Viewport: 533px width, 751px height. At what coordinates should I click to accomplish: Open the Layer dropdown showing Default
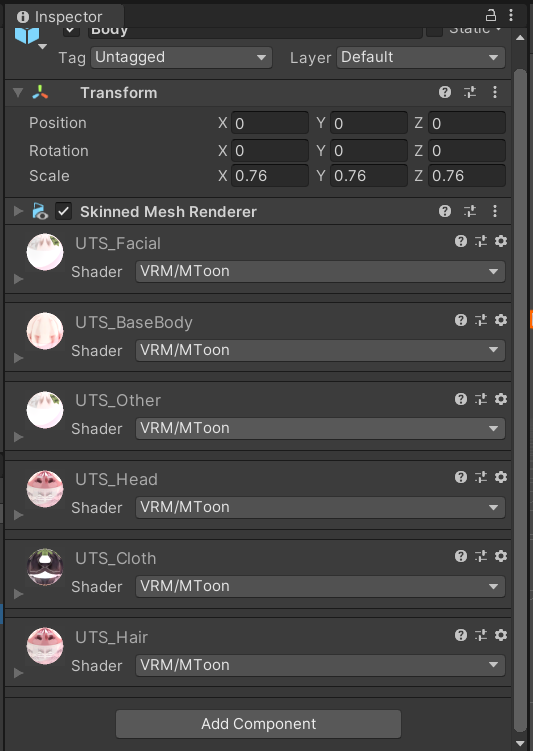click(x=421, y=57)
